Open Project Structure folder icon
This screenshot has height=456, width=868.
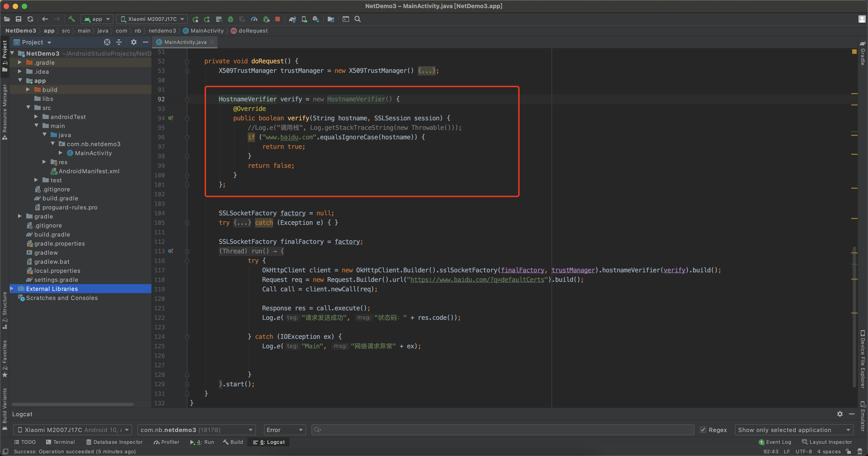point(331,19)
